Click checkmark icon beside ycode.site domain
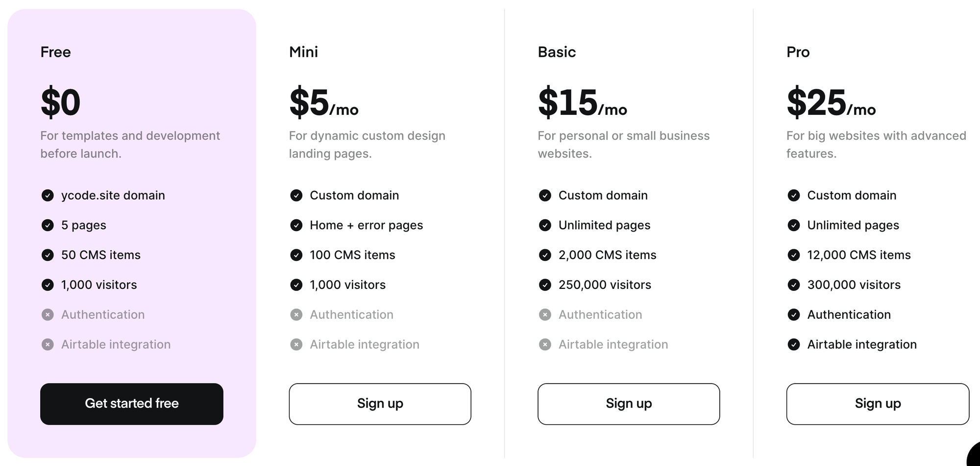The image size is (980, 466). tap(48, 196)
